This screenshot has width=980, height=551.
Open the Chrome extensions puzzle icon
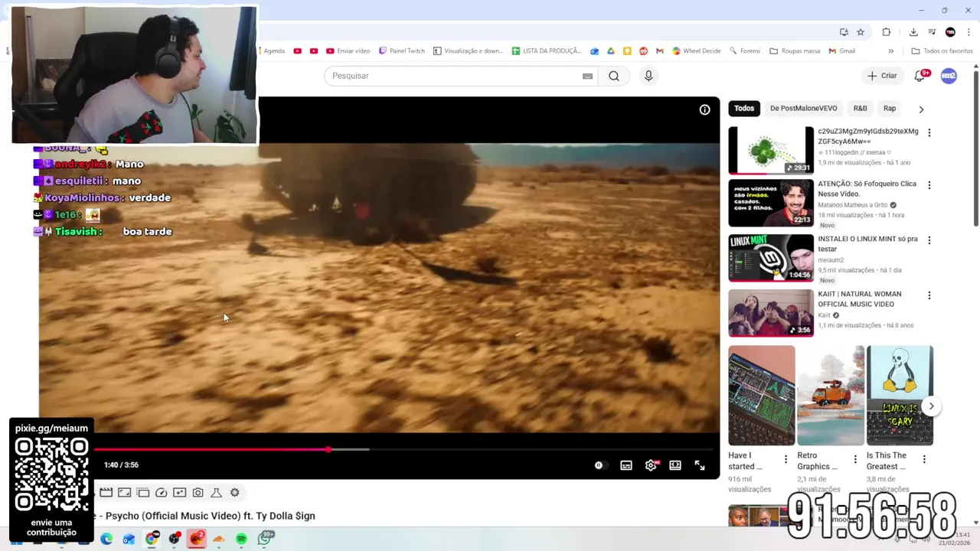[887, 32]
